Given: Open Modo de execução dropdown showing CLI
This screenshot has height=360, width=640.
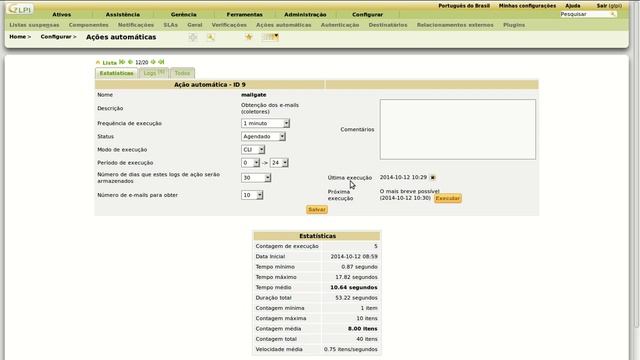Looking at the screenshot, I should click(253, 150).
